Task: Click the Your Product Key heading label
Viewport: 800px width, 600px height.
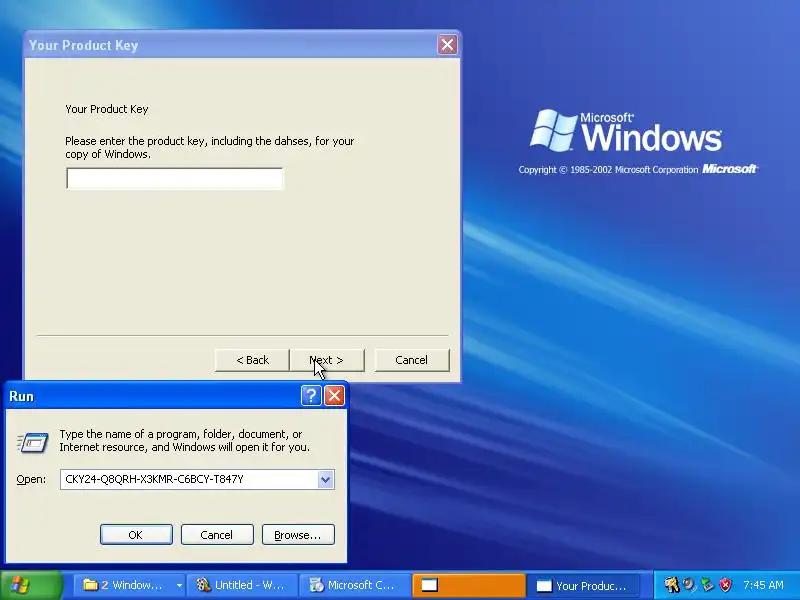Action: [107, 109]
